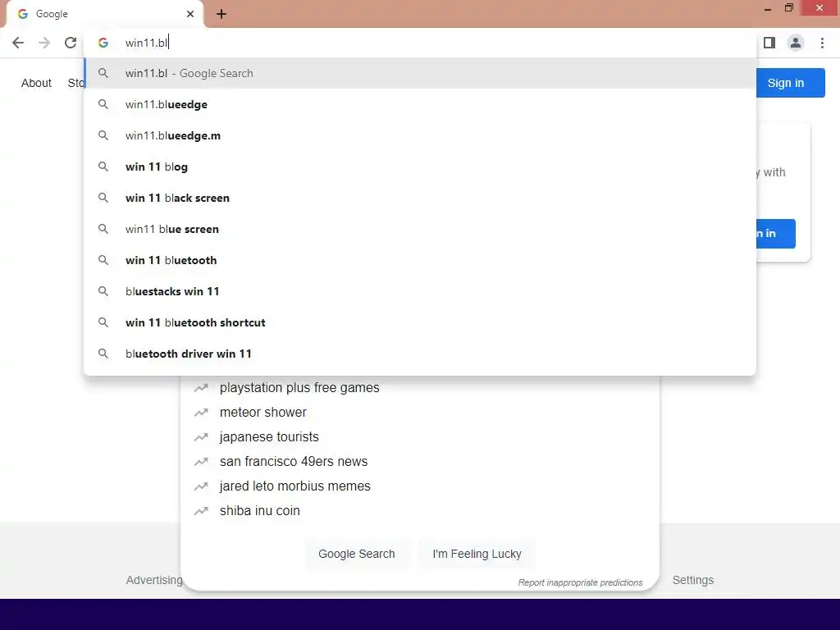Choose 'win 11 bluetooth' suggestion
The image size is (840, 630).
420,260
